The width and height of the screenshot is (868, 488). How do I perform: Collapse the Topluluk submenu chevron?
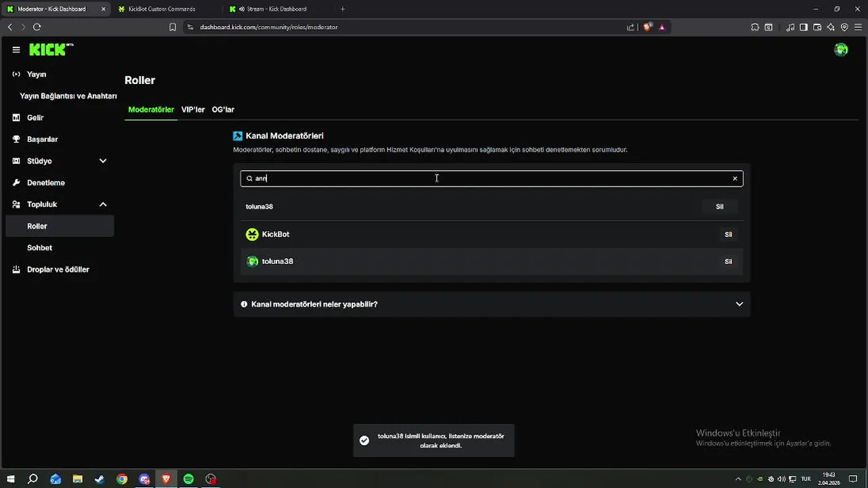coord(103,204)
